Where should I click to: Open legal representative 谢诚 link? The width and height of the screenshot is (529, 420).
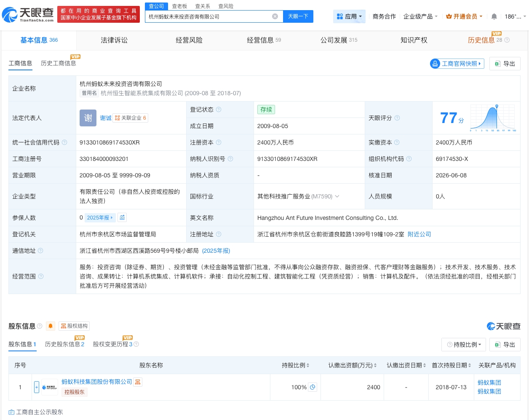click(106, 118)
